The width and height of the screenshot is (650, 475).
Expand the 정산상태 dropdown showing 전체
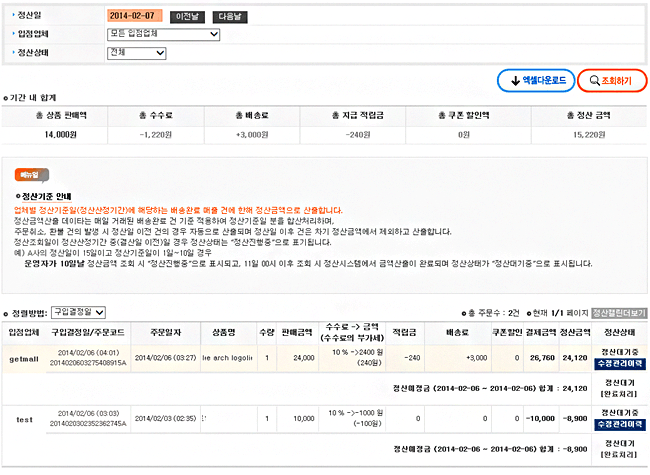136,53
